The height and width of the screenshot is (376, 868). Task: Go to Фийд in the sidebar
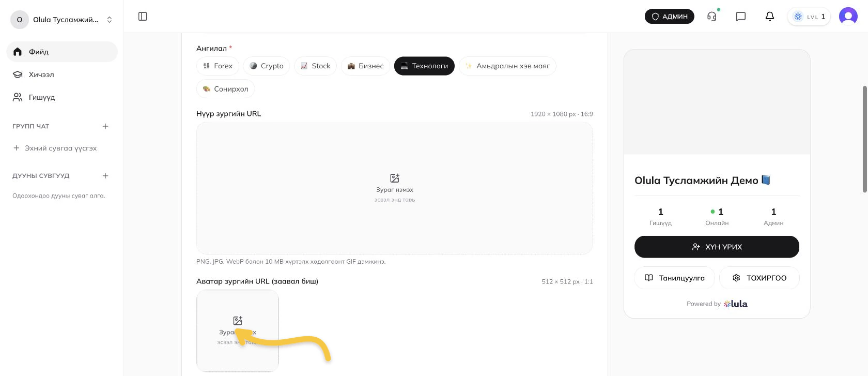62,52
